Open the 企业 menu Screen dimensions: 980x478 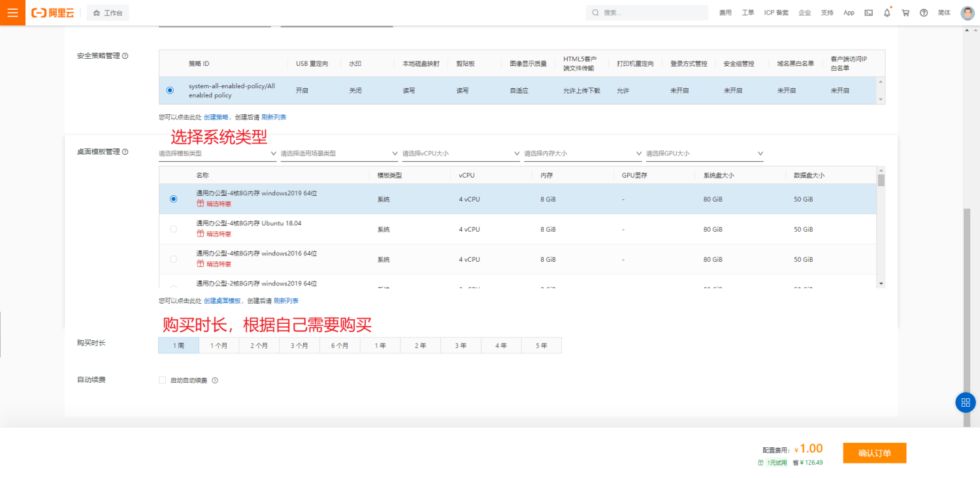tap(805, 12)
